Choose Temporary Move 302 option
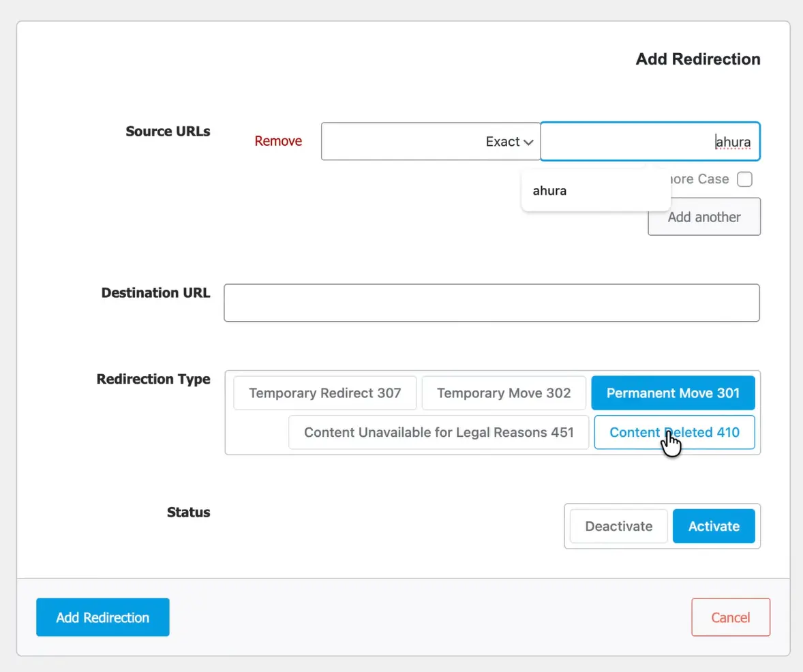 (x=503, y=393)
